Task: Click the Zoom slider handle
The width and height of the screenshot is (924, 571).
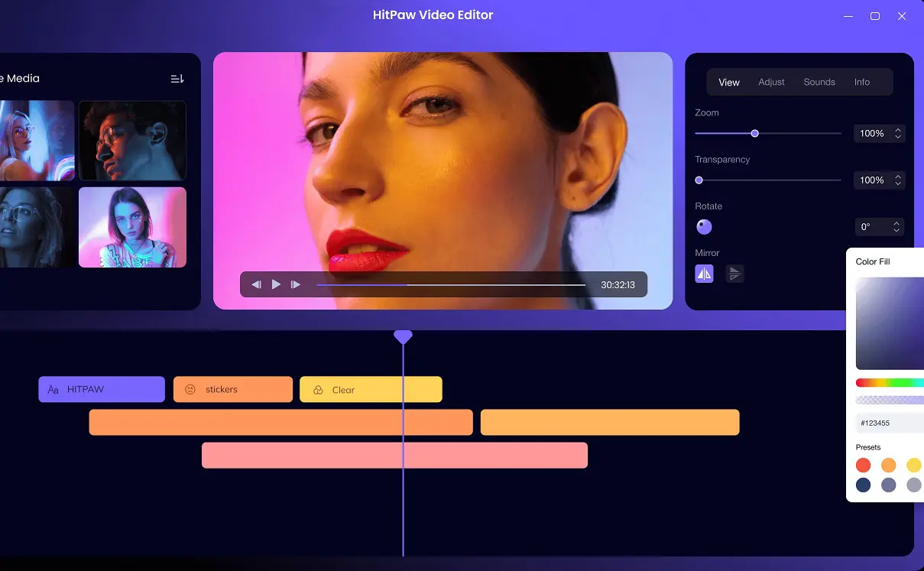Action: coord(754,134)
